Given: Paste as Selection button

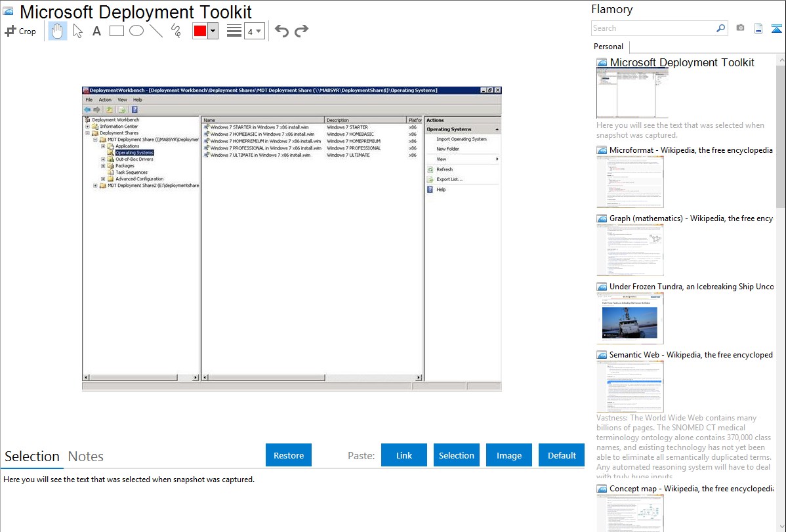Looking at the screenshot, I should click(x=457, y=455).
